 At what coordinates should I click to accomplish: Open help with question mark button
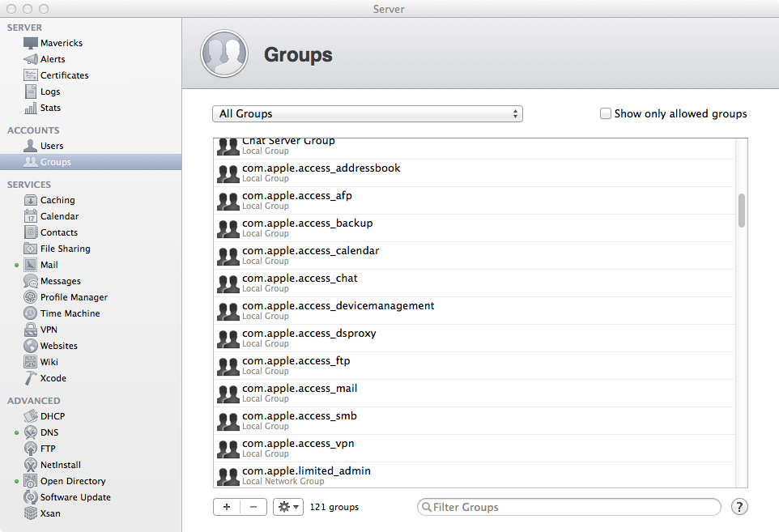[x=739, y=507]
